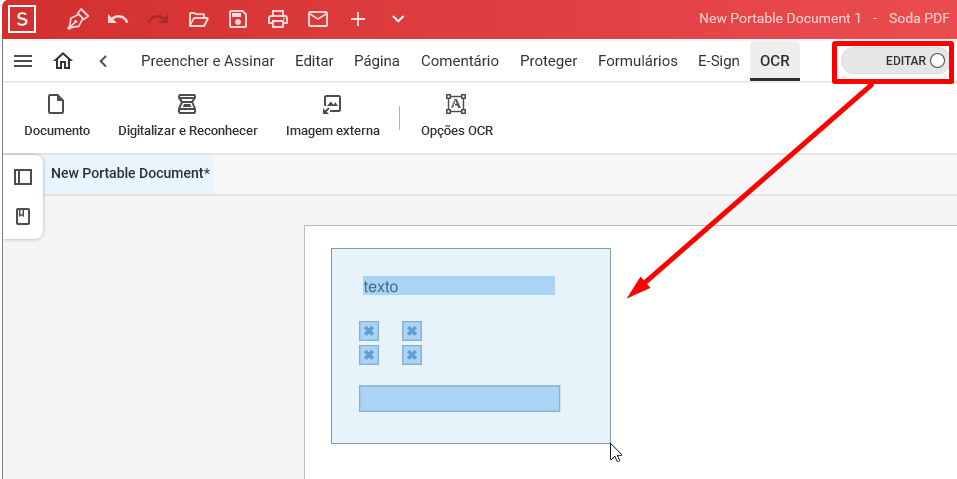This screenshot has height=479, width=957.
Task: Click the back chevron arrow
Action: (103, 61)
